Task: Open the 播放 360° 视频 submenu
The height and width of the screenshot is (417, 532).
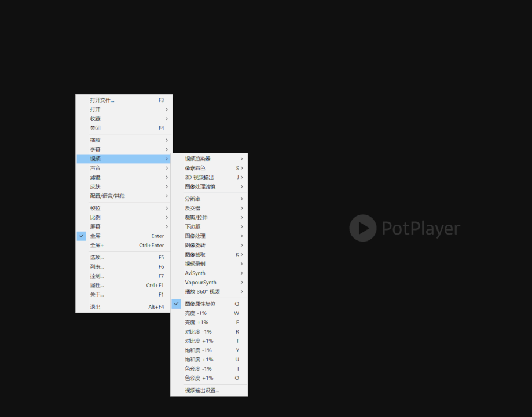Action: (209, 291)
